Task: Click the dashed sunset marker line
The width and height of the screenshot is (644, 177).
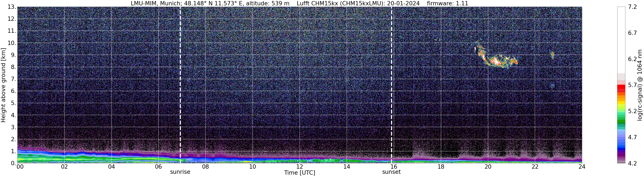Action: point(391,85)
